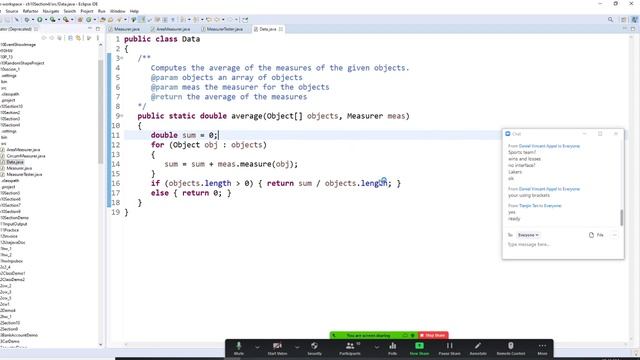
Task: Click the three-dots options icon in Zoom chat
Action: tap(614, 235)
